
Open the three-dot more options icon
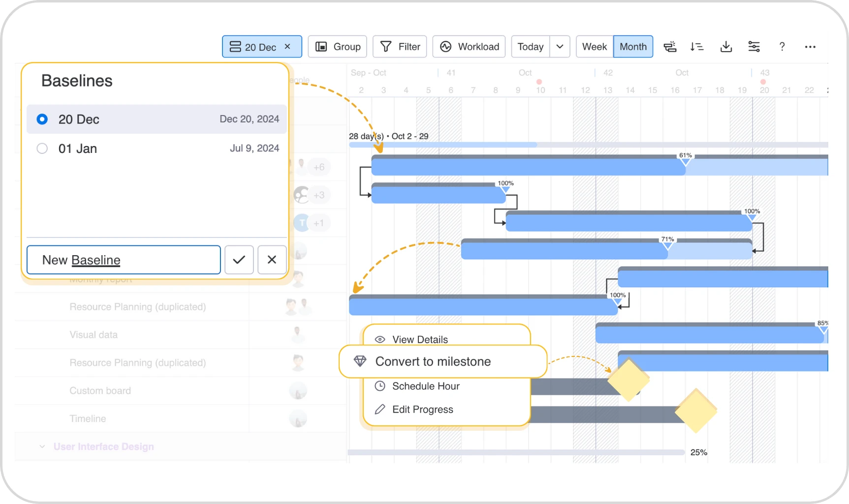pos(810,46)
